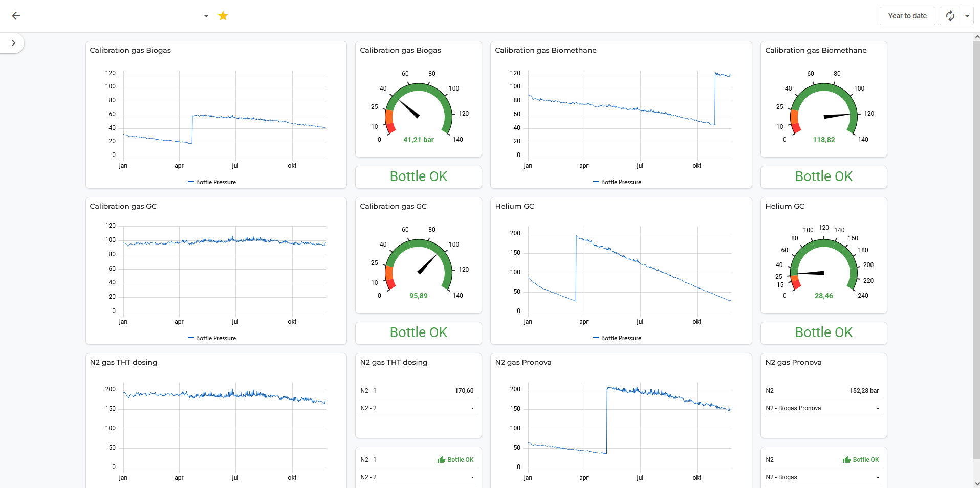Toggle Bottle Pressure legend in Calibration gas GC chart
Image resolution: width=980 pixels, height=488 pixels.
tap(212, 338)
